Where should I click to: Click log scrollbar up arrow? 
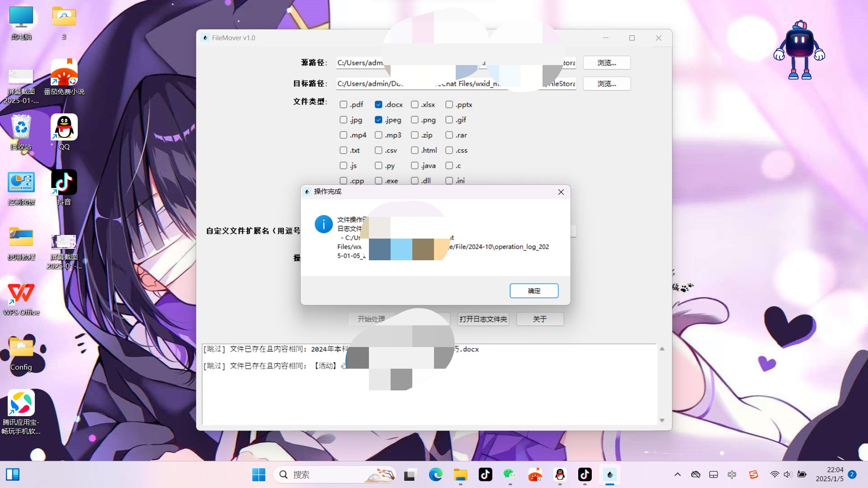[662, 349]
